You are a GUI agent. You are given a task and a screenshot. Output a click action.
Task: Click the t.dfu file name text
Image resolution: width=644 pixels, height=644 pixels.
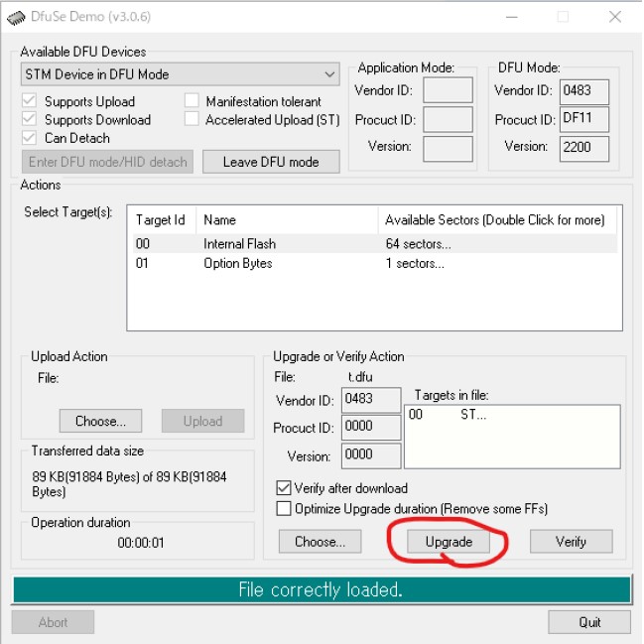[x=360, y=377]
